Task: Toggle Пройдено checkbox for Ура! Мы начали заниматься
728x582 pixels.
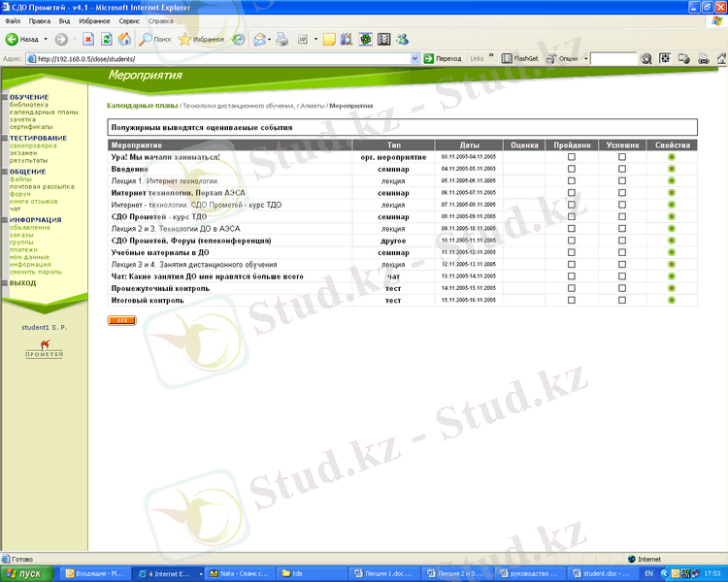Action: (x=572, y=157)
